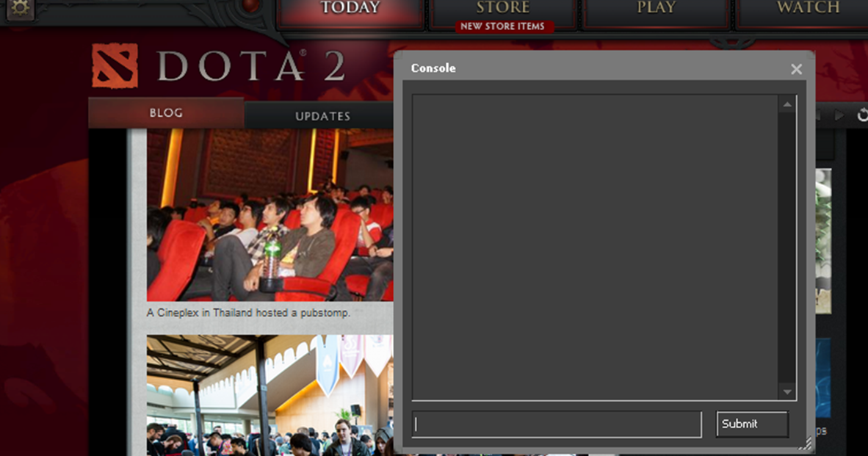Click the console scrollbar up arrow
This screenshot has height=456, width=868.
[x=787, y=104]
